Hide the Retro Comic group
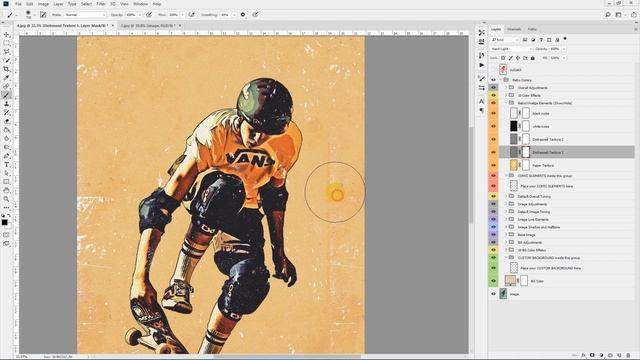The height and width of the screenshot is (360, 640). point(493,80)
